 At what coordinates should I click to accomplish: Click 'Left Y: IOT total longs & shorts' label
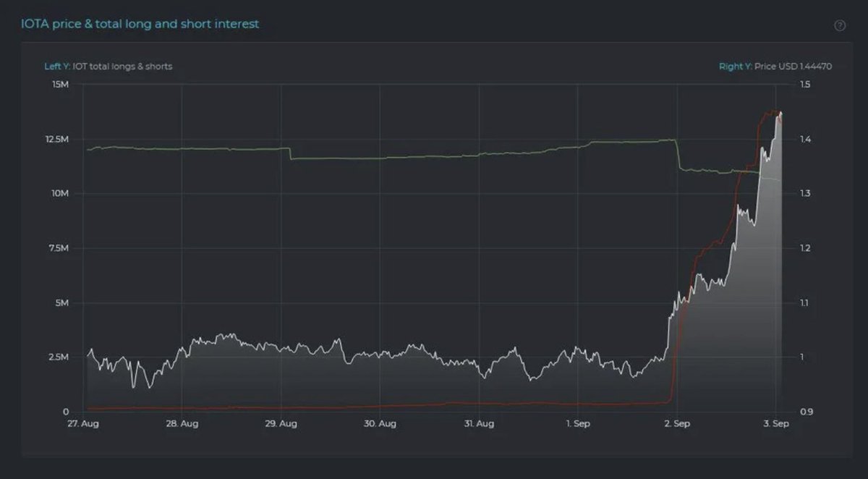(109, 67)
